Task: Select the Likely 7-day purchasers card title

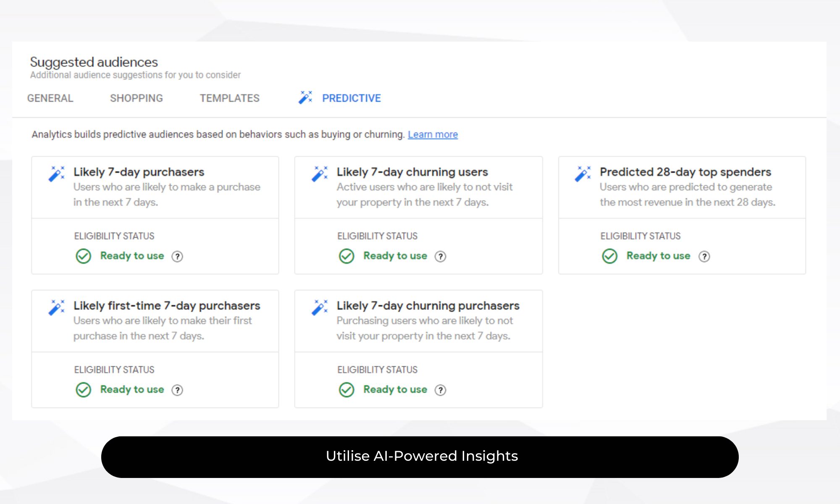Action: coord(139,172)
